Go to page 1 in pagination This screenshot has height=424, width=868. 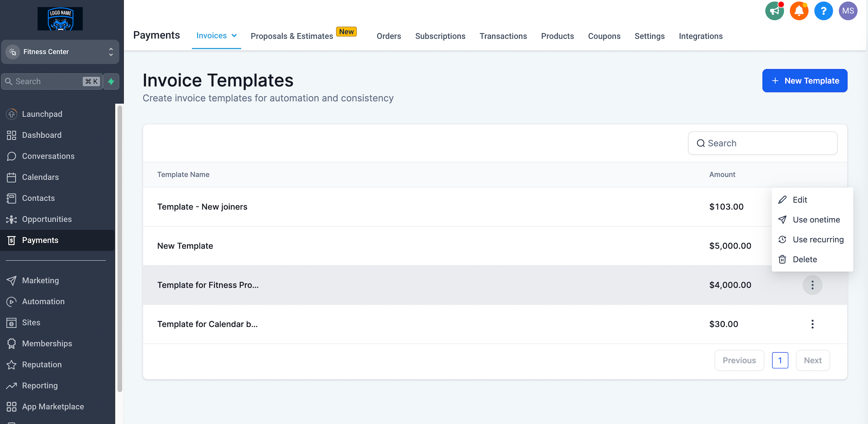(780, 361)
